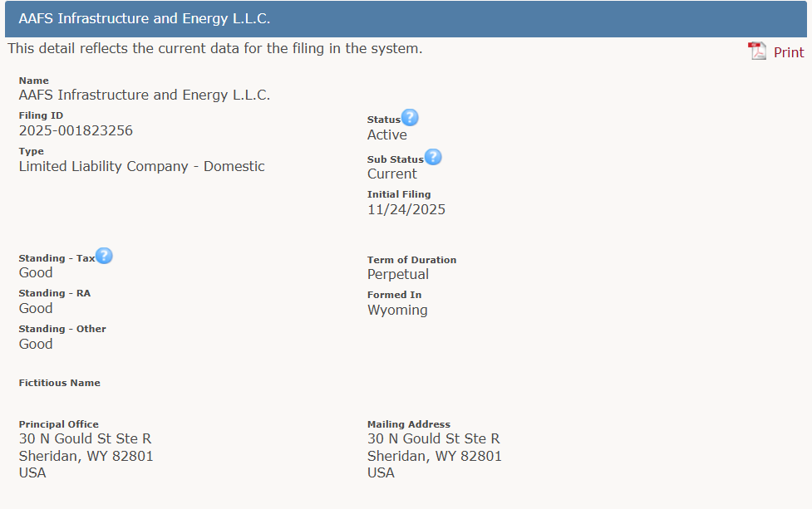The image size is (812, 509).
Task: Select the Filing ID number 2025-001823256
Action: pyautogui.click(x=76, y=130)
